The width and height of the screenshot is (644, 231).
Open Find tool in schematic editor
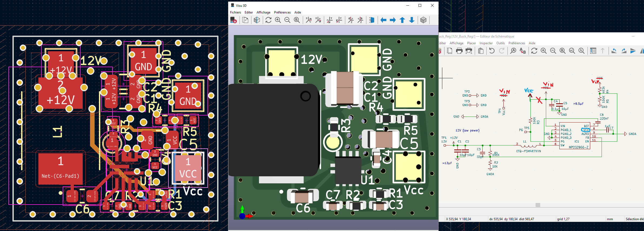(513, 51)
